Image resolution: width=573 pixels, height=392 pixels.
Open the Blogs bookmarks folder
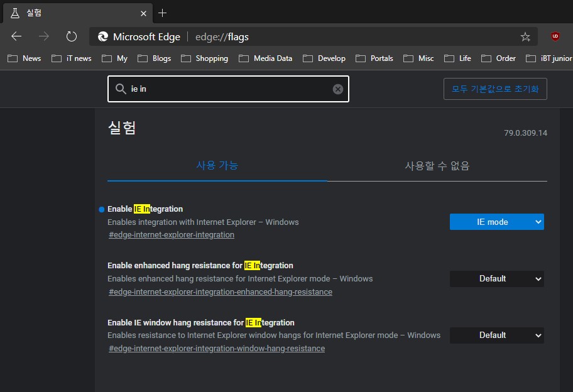tap(154, 58)
